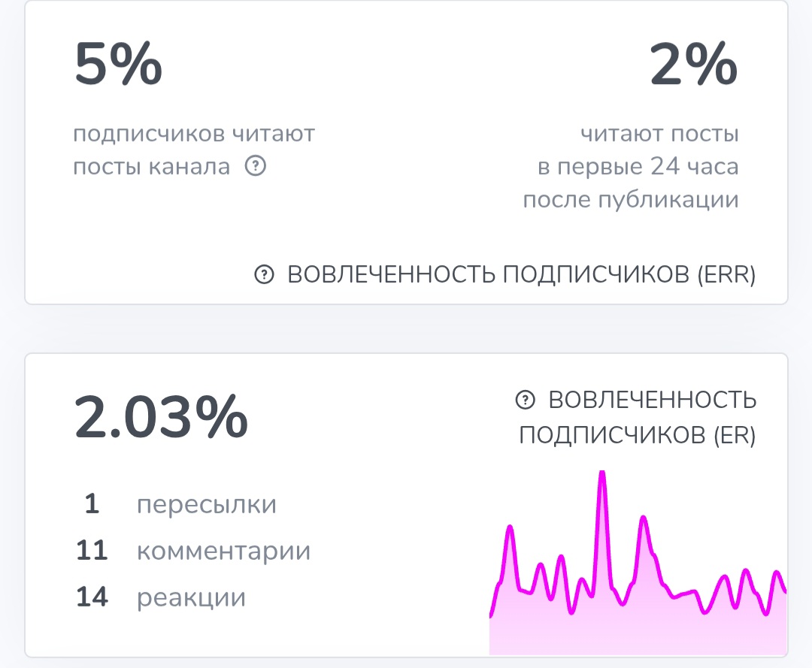
Task: Click the comments count number 11
Action: [x=92, y=551]
